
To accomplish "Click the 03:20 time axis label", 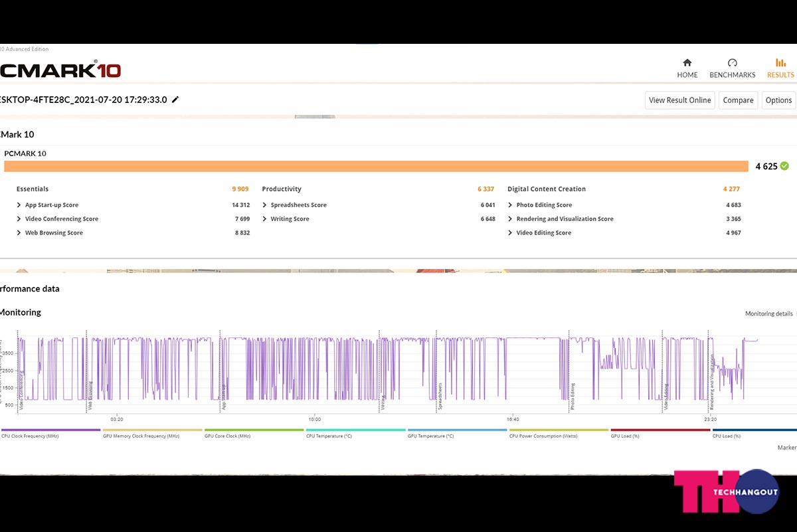I will (x=116, y=420).
